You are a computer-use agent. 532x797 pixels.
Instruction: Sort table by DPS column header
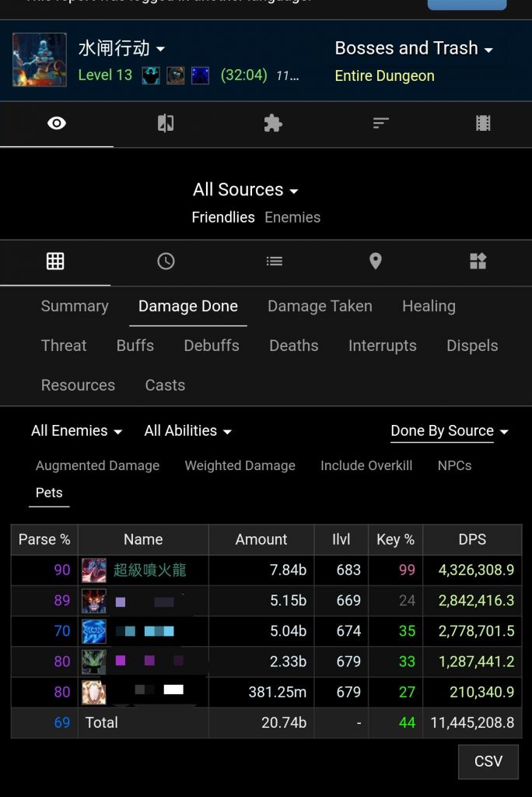(472, 539)
